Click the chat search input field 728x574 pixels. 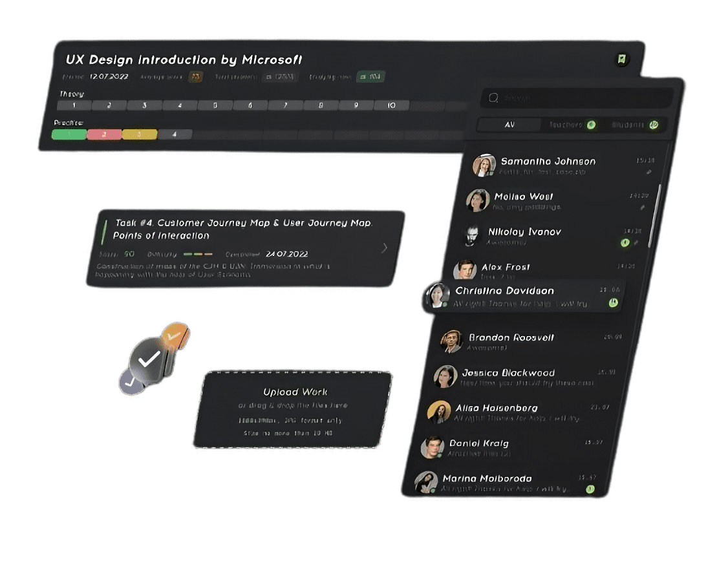pos(577,98)
